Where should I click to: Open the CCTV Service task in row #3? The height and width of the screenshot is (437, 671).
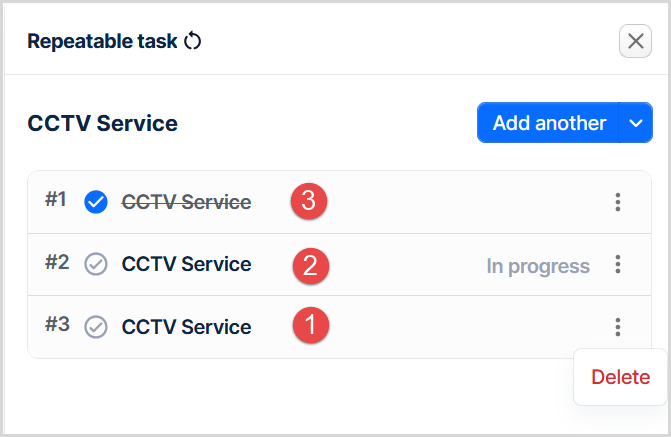(186, 327)
